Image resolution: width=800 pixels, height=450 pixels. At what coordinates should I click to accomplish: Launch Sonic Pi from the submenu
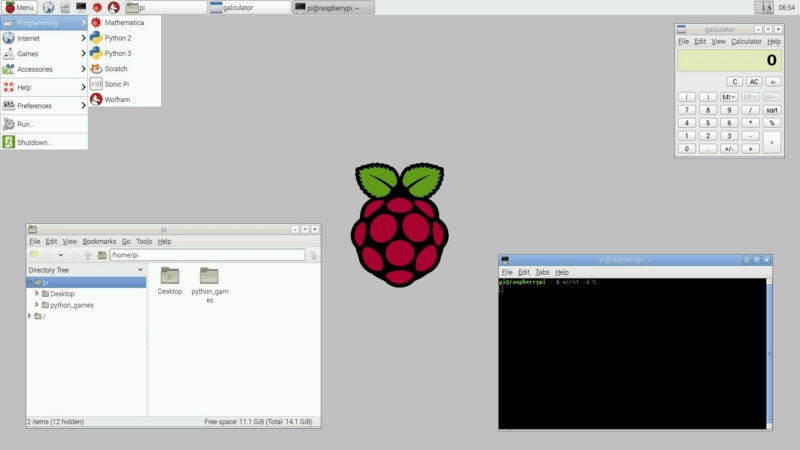point(124,84)
